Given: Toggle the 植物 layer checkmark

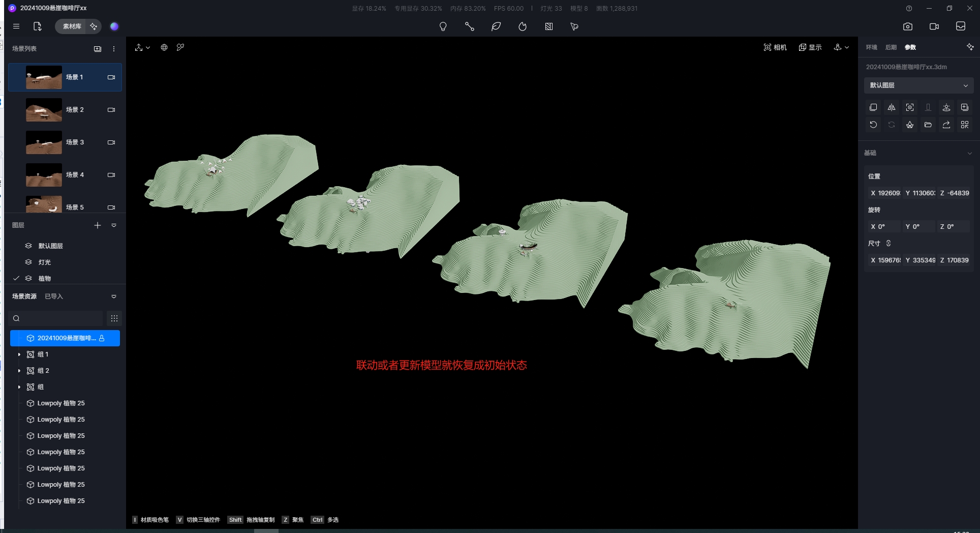Looking at the screenshot, I should click(16, 278).
